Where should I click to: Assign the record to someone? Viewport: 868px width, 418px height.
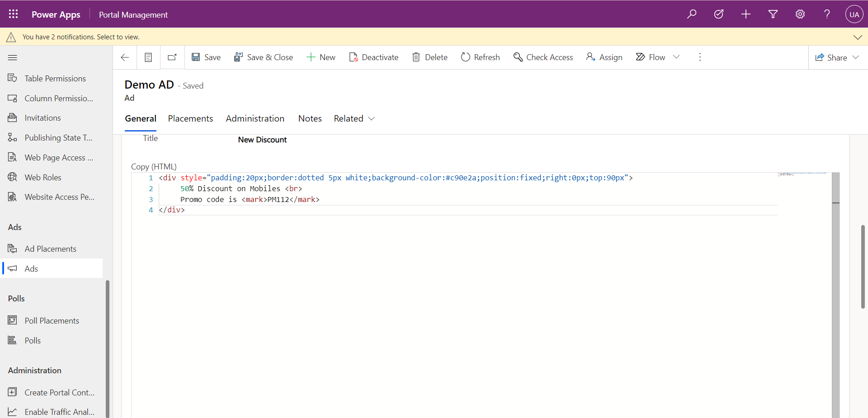(x=604, y=57)
